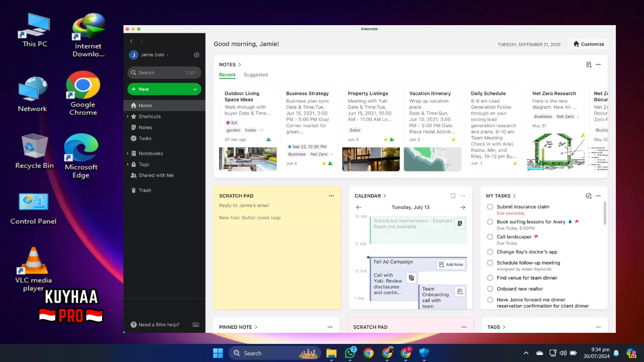Open File Explorer from taskbar
This screenshot has height=362, width=644.
click(331, 353)
